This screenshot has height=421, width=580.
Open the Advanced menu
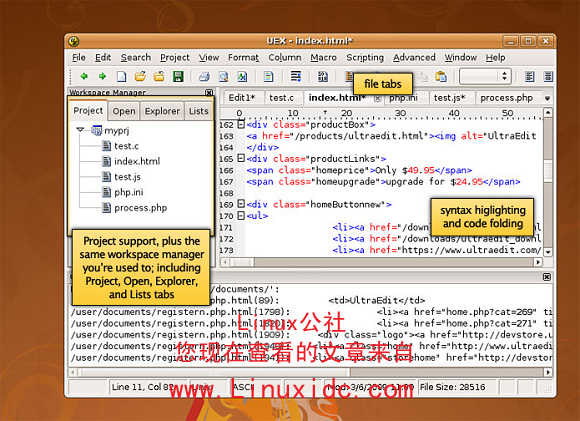(x=414, y=58)
